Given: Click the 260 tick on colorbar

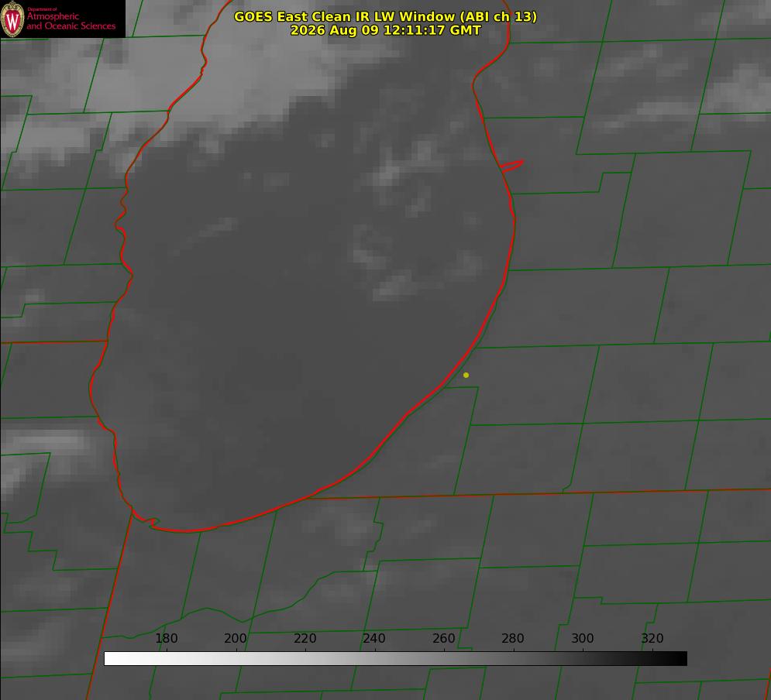Looking at the screenshot, I should tap(443, 638).
